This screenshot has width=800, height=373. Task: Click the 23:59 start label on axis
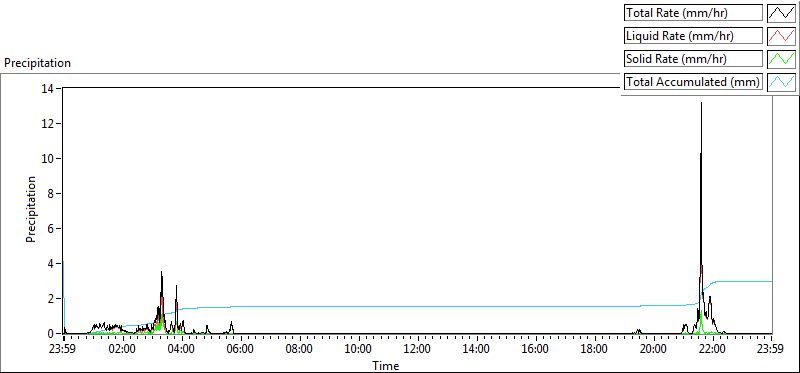coord(64,350)
